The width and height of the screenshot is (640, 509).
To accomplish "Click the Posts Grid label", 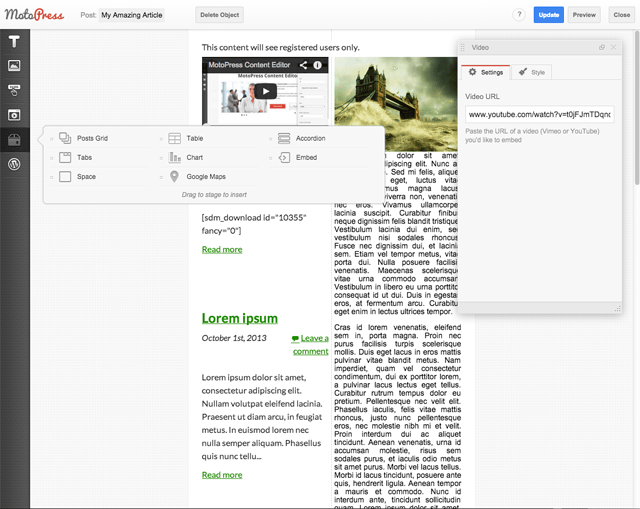I will 92,138.
